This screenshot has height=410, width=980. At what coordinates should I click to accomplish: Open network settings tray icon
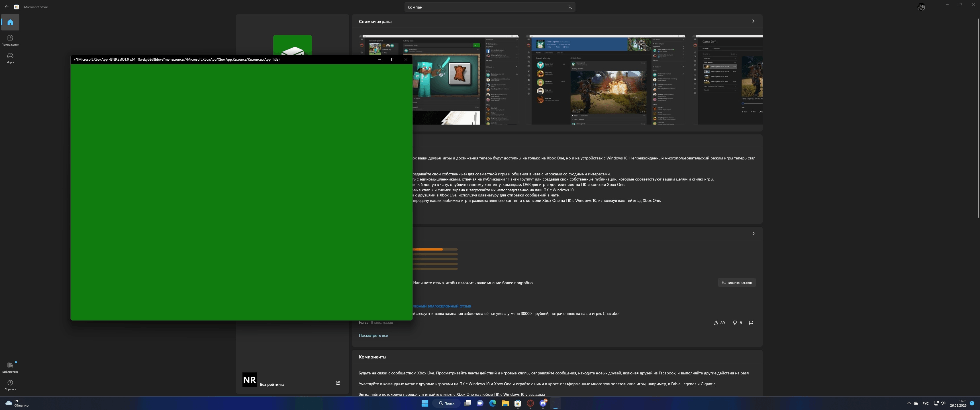[x=936, y=403]
